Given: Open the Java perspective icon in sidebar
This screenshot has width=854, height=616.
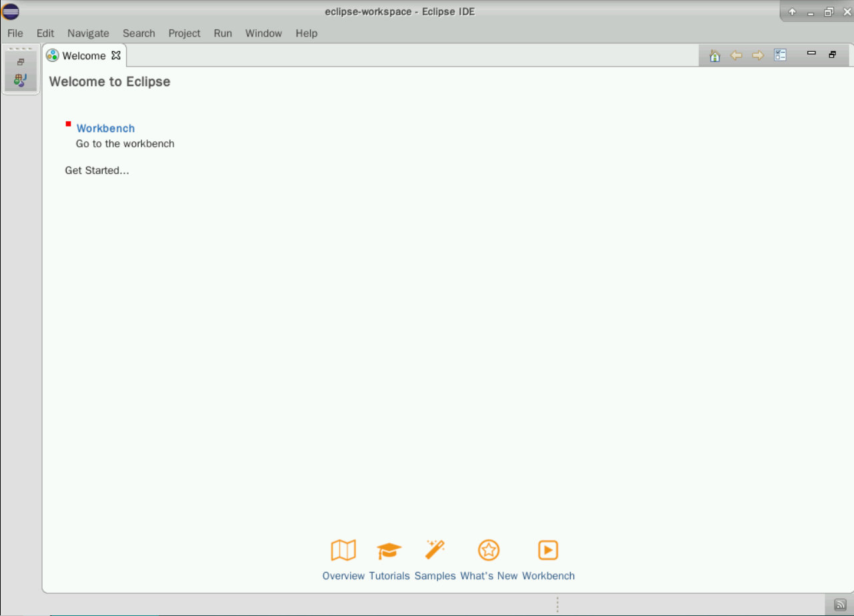Looking at the screenshot, I should [x=20, y=81].
